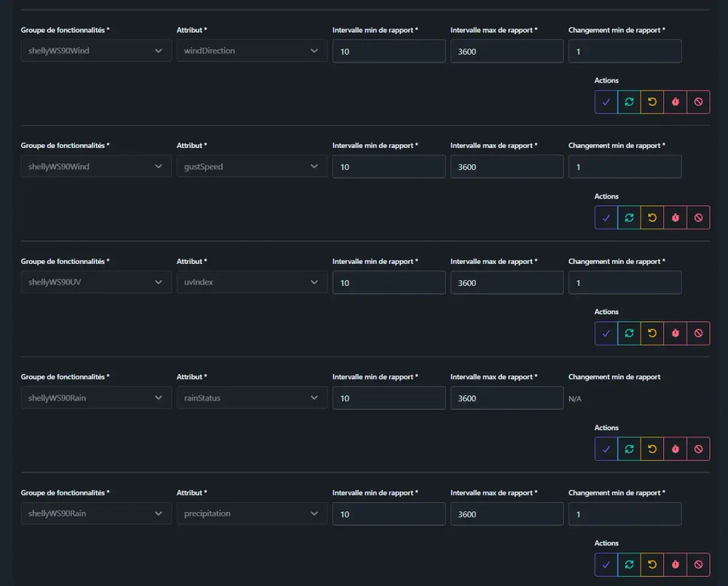
Task: Click the yellow undo icon for rainStatus
Action: point(653,449)
